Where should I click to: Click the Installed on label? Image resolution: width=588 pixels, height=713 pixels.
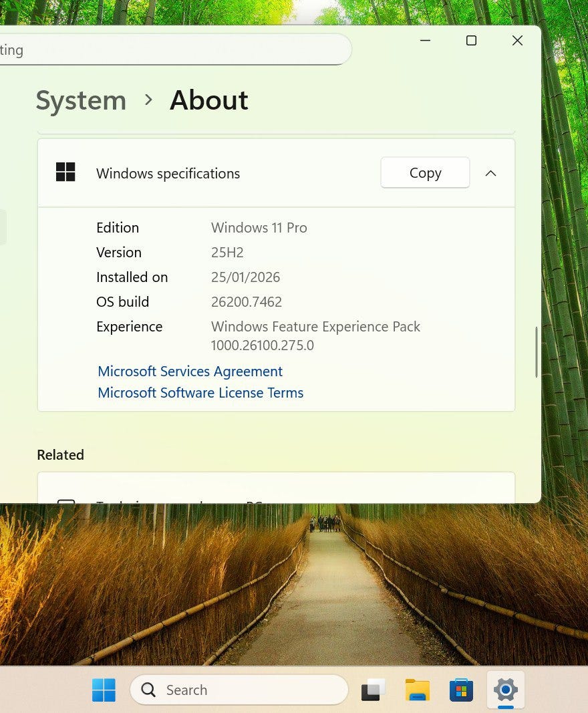pos(132,277)
